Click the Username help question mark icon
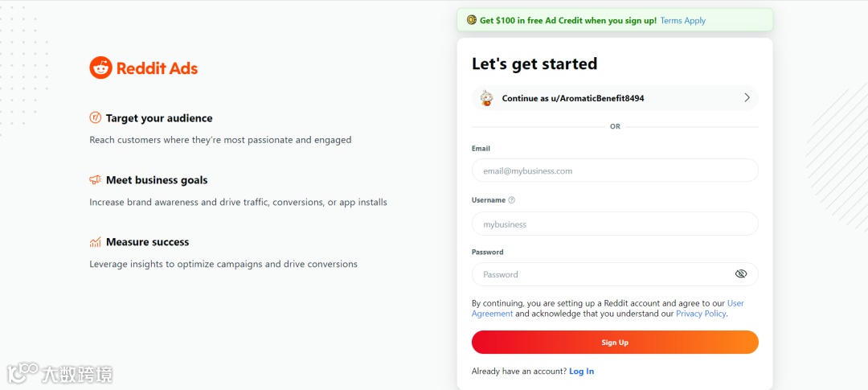 pyautogui.click(x=512, y=200)
